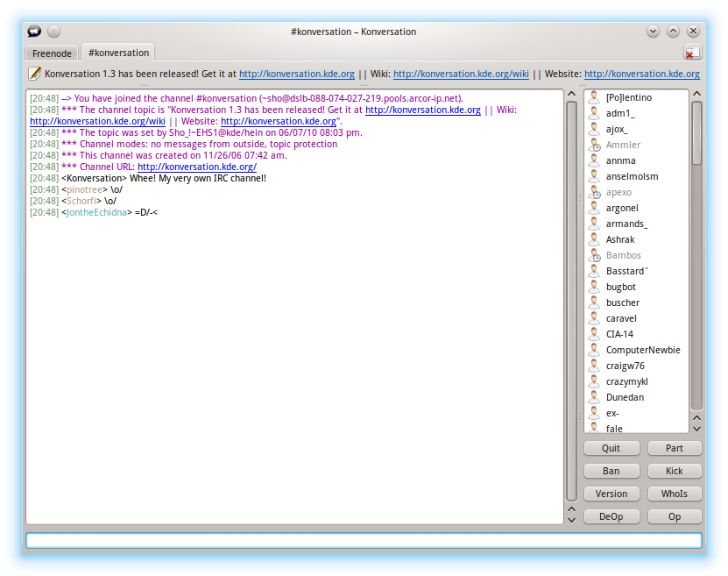
Task: Click the user icon next to caravel
Action: tap(594, 318)
